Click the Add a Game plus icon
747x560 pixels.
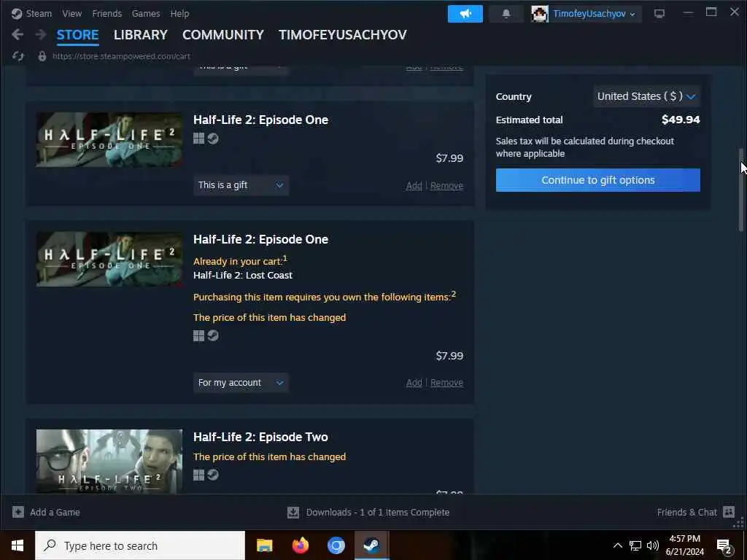click(x=18, y=512)
